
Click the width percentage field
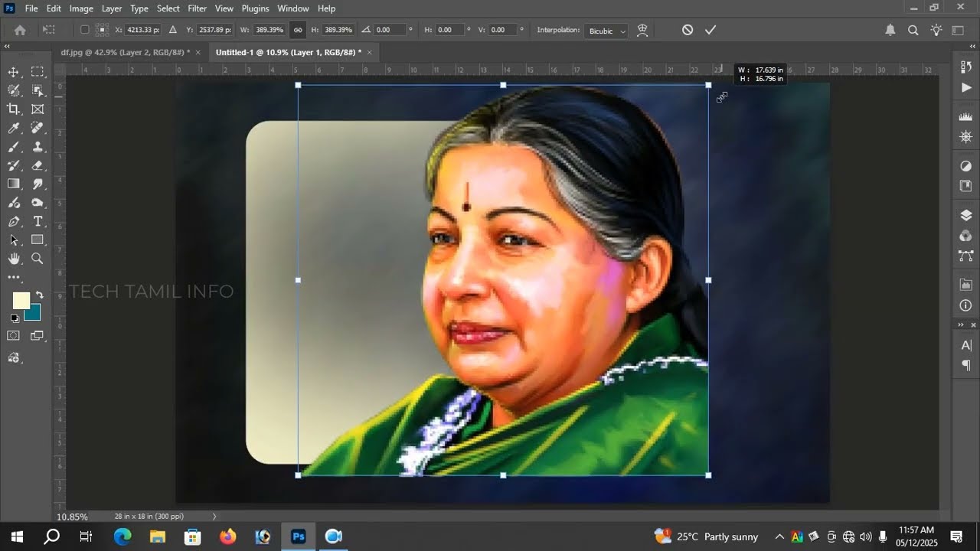(269, 30)
